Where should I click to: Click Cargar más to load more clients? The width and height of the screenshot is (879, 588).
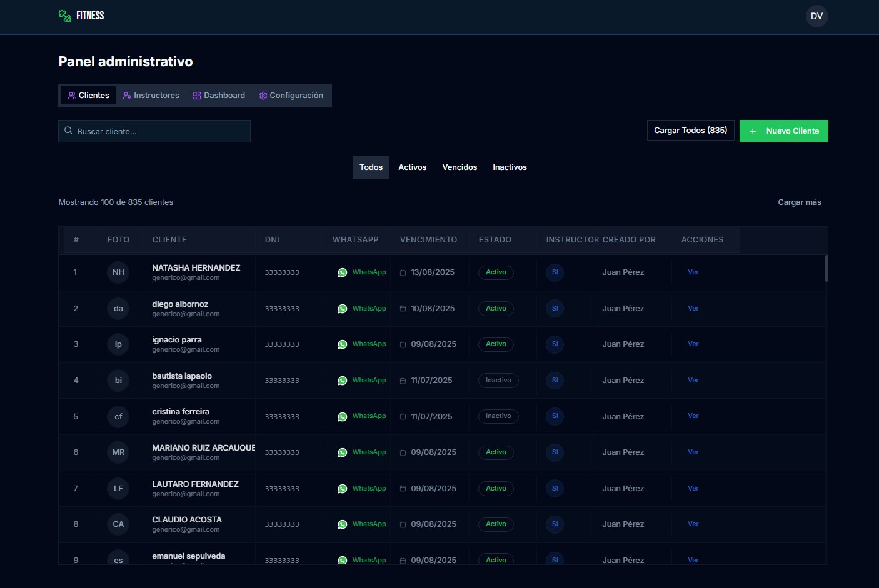pos(799,202)
